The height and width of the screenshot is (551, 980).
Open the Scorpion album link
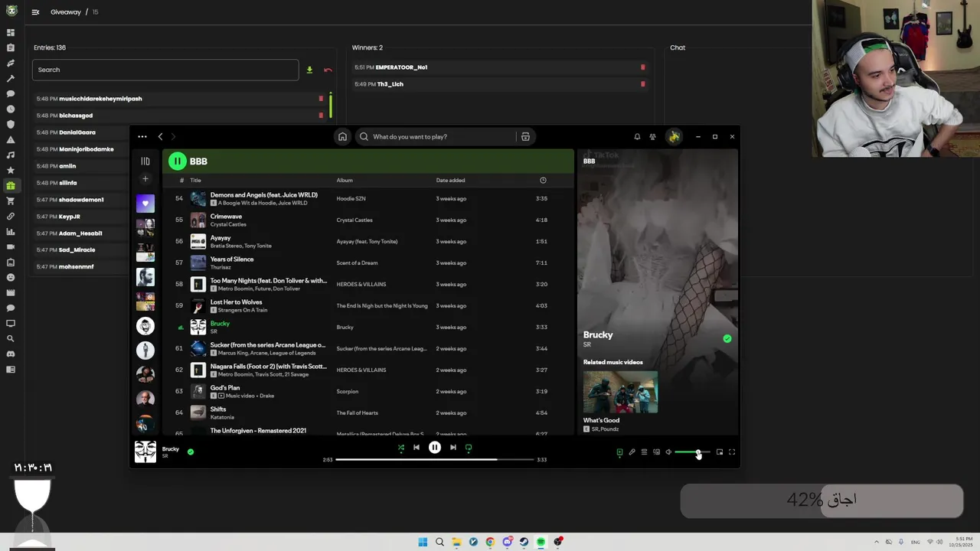coord(347,392)
